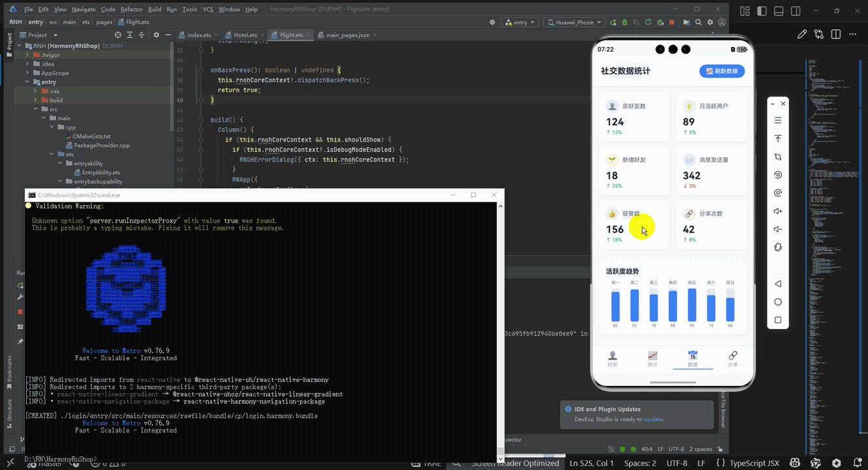The width and height of the screenshot is (868, 470).
Task: Click the locate-in-project-tree target icon
Action: (x=118, y=35)
